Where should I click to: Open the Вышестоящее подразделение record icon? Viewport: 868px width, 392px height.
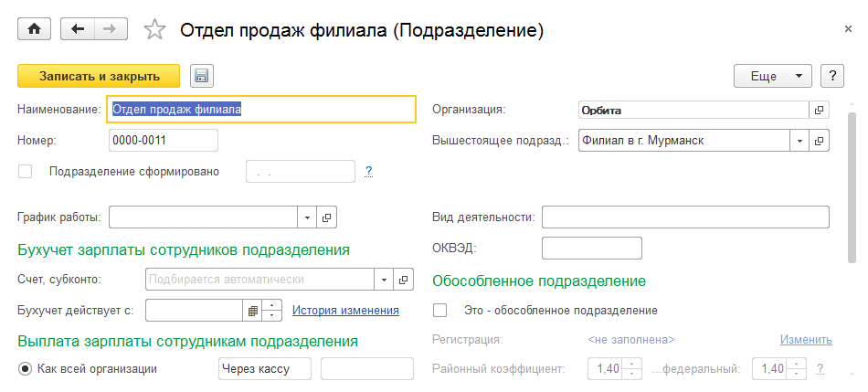click(819, 141)
